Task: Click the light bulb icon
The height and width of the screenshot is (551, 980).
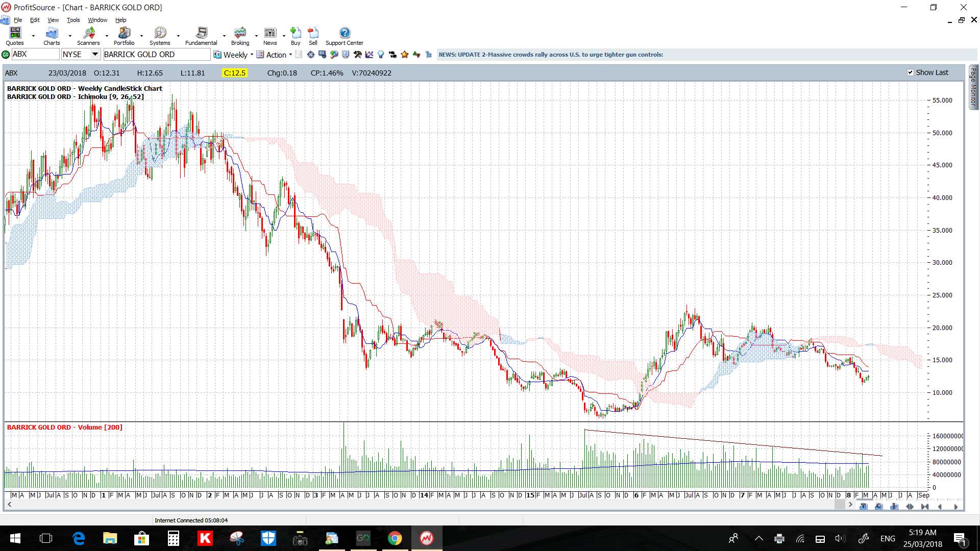Action: [x=381, y=55]
